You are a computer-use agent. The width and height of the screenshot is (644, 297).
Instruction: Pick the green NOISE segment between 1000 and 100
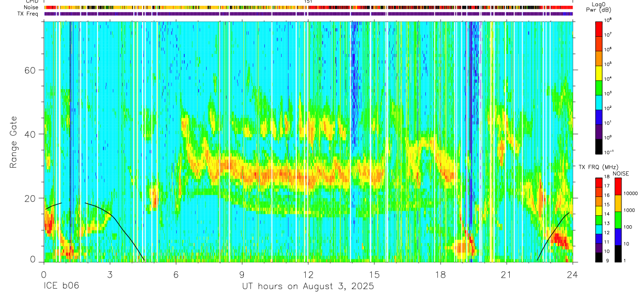[617, 221]
